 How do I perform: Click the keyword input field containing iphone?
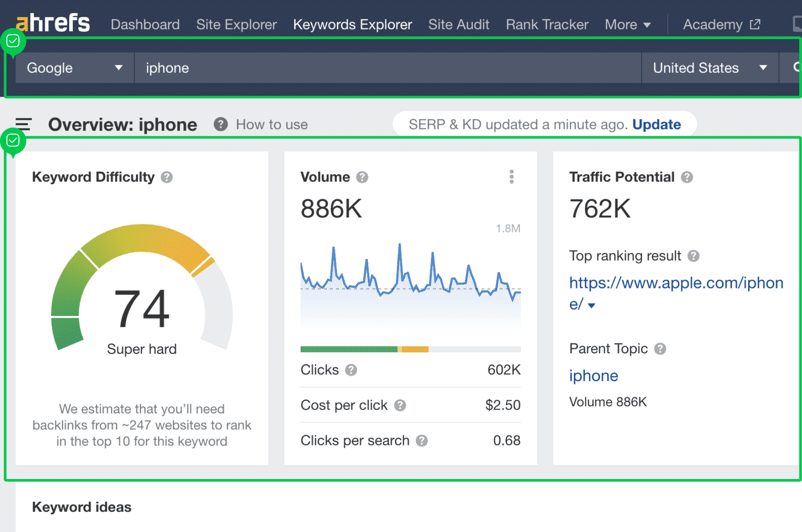coord(387,68)
